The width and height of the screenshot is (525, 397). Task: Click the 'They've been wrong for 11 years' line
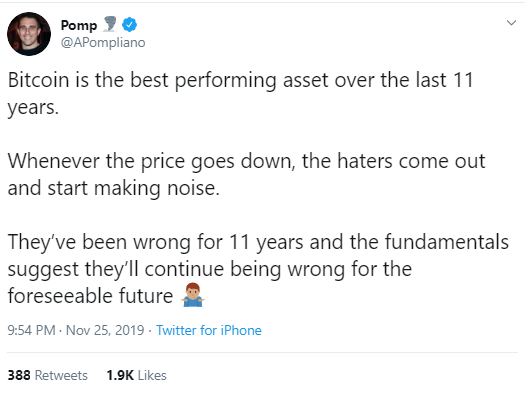pos(258,242)
